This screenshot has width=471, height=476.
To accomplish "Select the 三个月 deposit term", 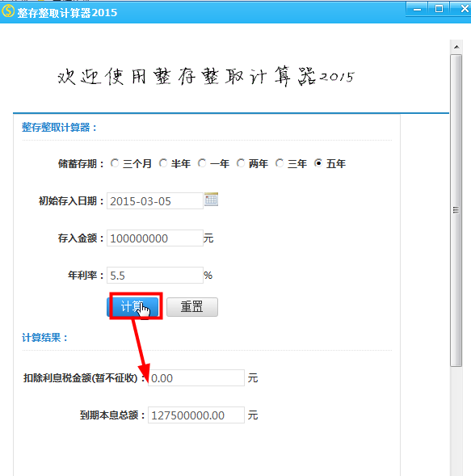I will click(x=115, y=163).
